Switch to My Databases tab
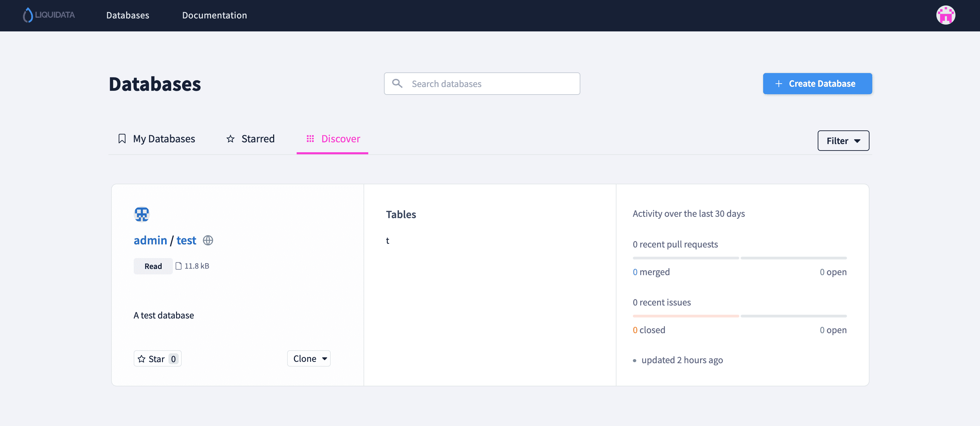 pos(157,139)
